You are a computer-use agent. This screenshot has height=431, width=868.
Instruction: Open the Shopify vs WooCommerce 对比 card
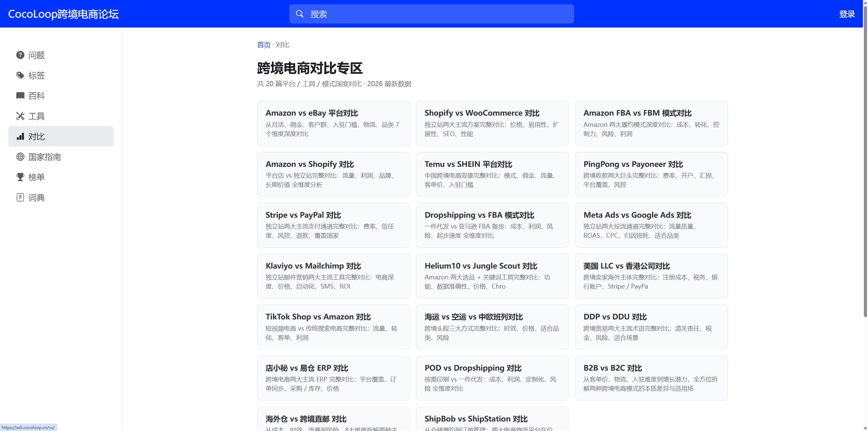coord(492,123)
